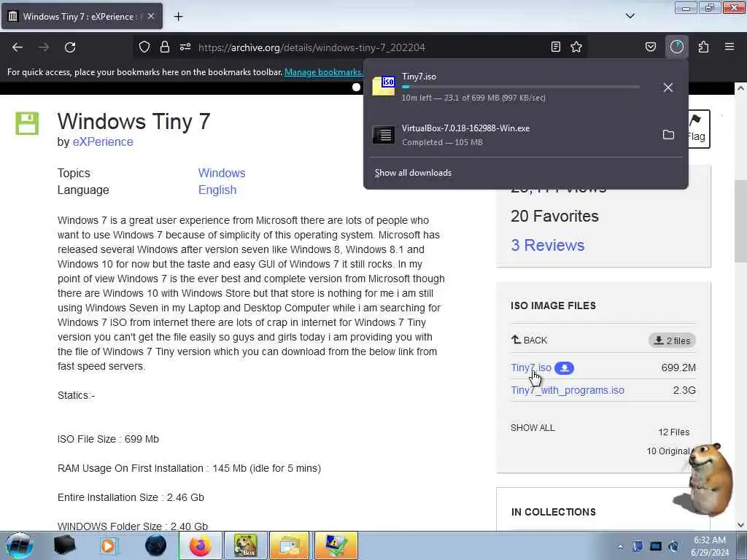Click 12 Files count

click(x=673, y=432)
